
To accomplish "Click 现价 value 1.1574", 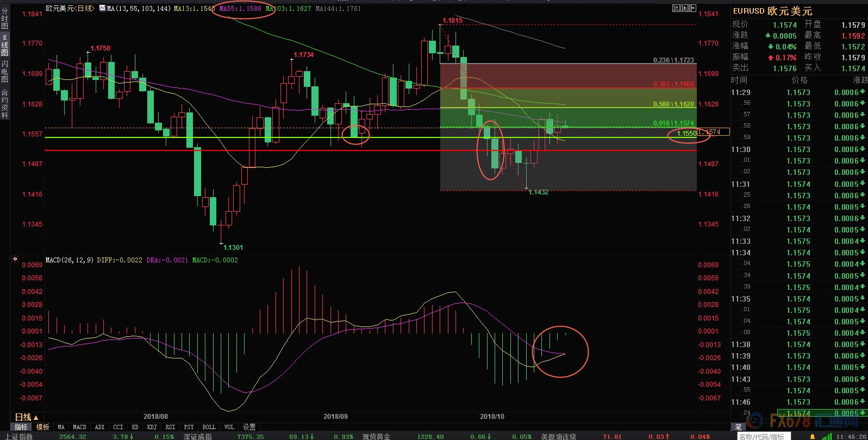I will tap(785, 25).
